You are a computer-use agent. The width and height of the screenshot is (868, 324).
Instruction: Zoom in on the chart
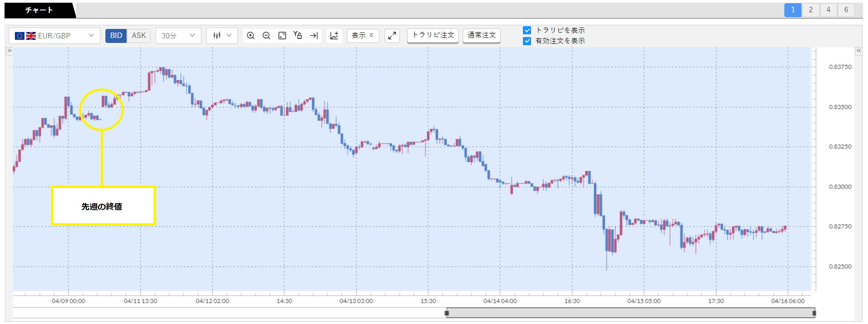point(251,36)
